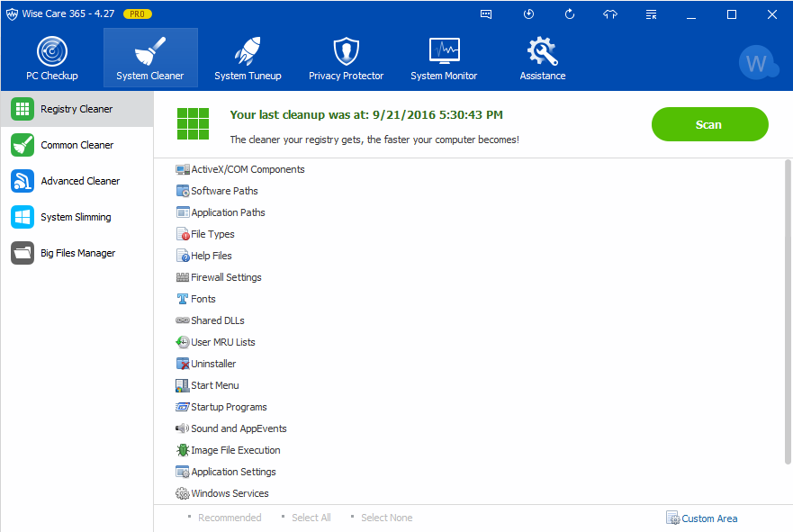Viewport: 793px width, 532px height.
Task: Click the Select All link
Action: (x=311, y=518)
